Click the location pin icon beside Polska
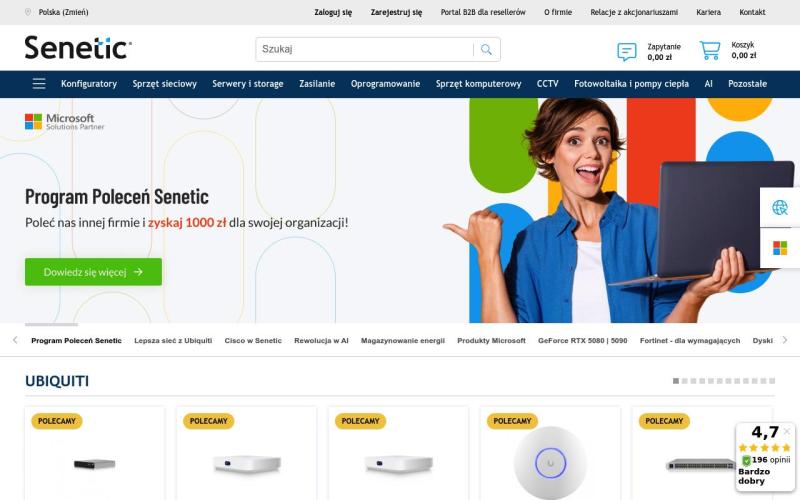Image resolution: width=800 pixels, height=500 pixels. [28, 12]
